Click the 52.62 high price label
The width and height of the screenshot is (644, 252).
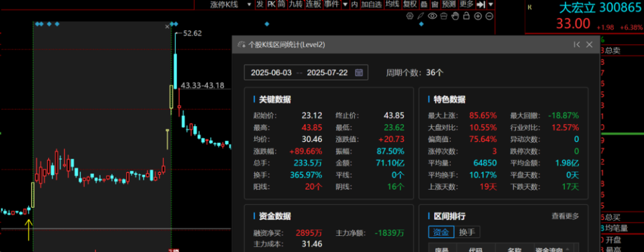pos(193,34)
